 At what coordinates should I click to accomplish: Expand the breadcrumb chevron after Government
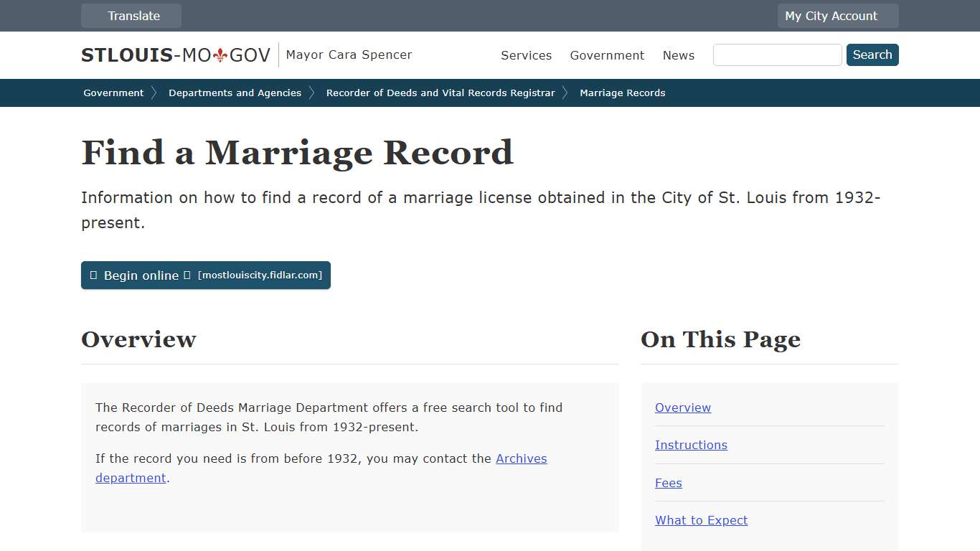[x=154, y=93]
